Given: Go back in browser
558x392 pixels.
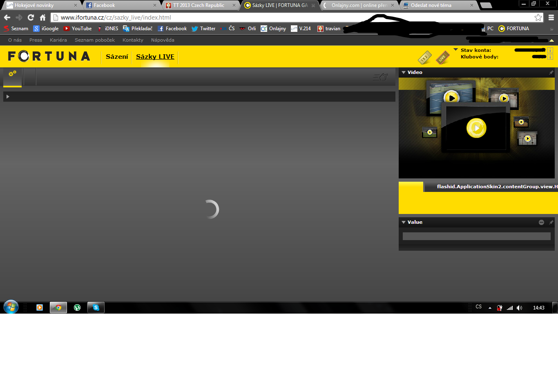Looking at the screenshot, I should coord(7,18).
